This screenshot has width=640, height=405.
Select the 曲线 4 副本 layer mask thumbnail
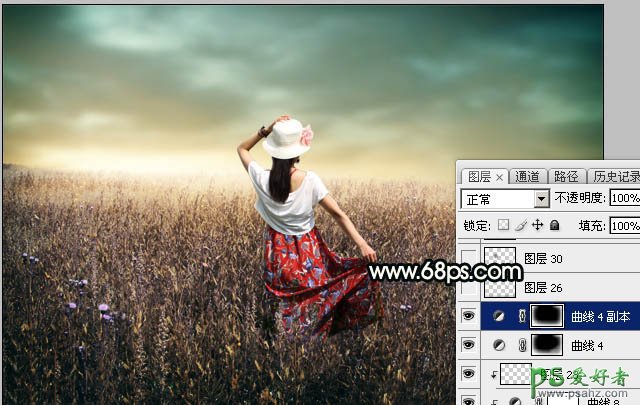coord(548,317)
